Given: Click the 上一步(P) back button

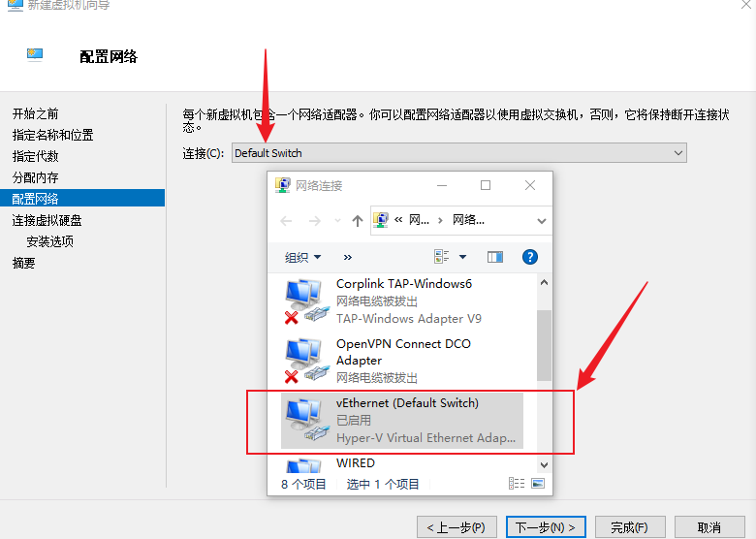Looking at the screenshot, I should pos(456,527).
